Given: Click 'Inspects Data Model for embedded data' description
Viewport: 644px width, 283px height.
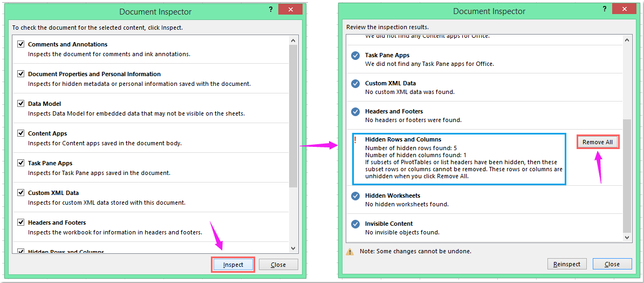Looking at the screenshot, I should 136,113.
